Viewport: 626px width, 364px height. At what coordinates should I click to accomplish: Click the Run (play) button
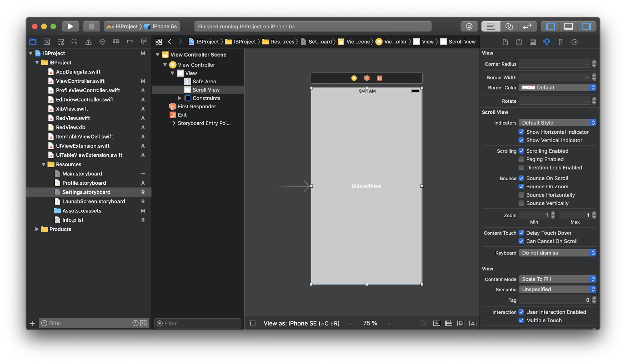pos(70,26)
